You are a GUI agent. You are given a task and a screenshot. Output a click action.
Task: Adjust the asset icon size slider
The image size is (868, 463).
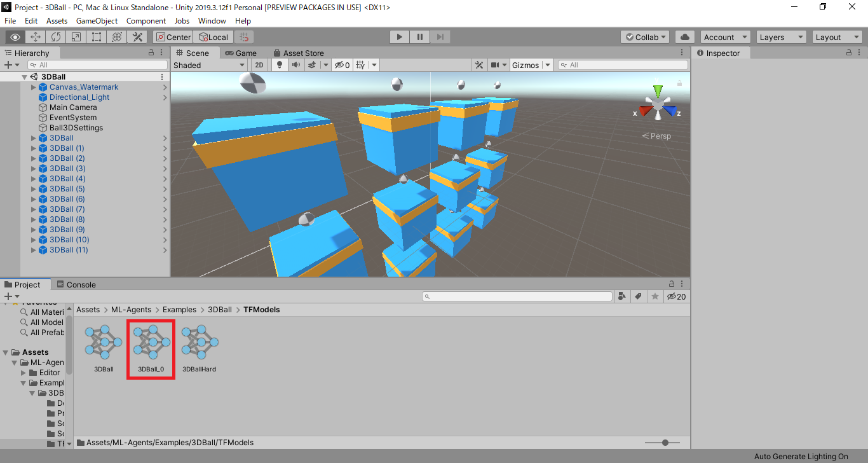click(662, 443)
